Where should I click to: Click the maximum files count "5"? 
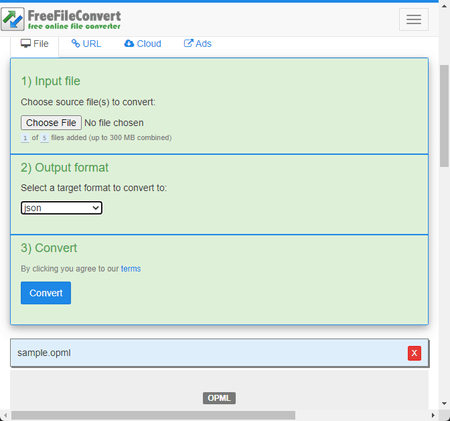44,138
